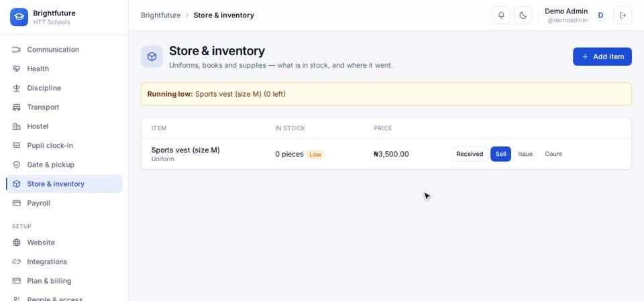Click the 0 pieces stock value

289,155
